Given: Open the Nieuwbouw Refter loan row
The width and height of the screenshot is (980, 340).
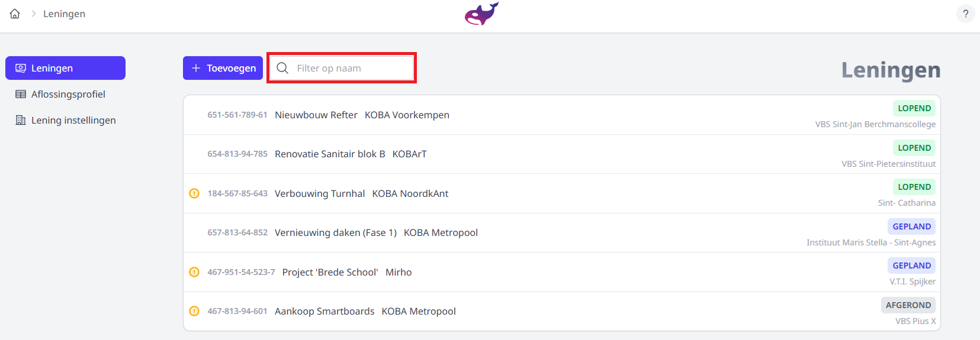Looking at the screenshot, I should coord(316,115).
